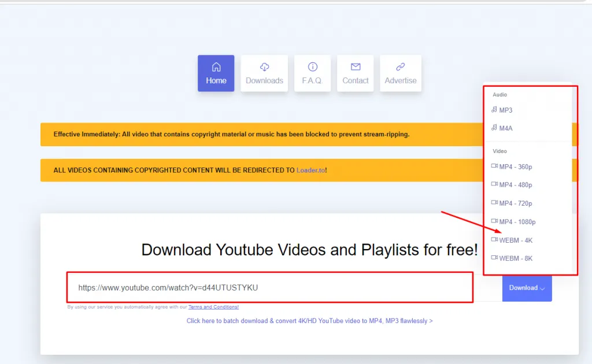This screenshot has width=592, height=364.
Task: Click the camera icon beside MP4 - 1080p
Action: (x=494, y=221)
